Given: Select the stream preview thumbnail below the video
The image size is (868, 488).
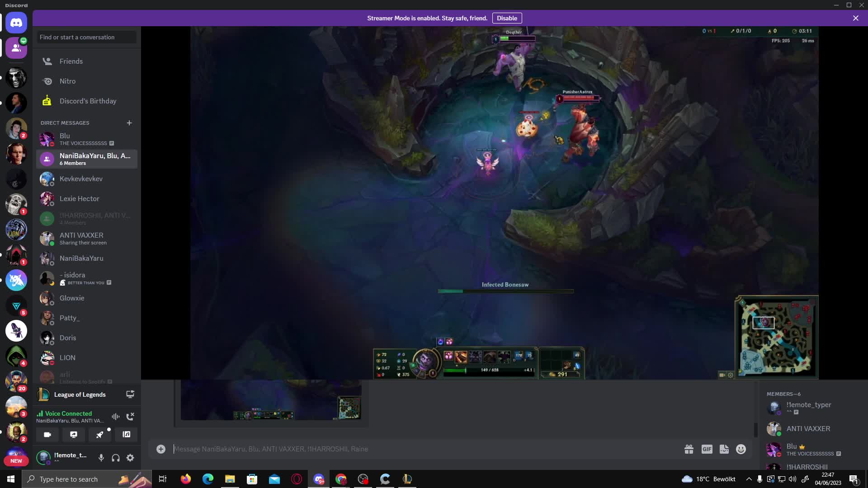Looking at the screenshot, I should (x=271, y=400).
